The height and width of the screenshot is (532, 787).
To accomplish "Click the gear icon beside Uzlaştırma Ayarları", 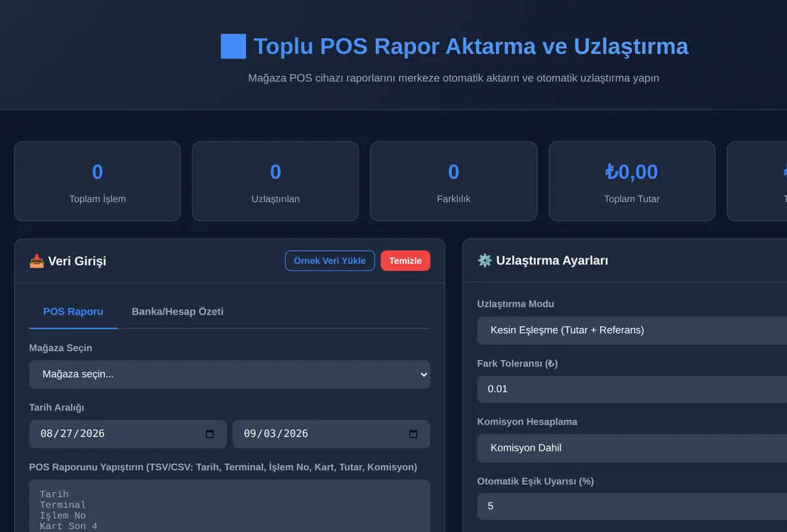I will pyautogui.click(x=485, y=260).
